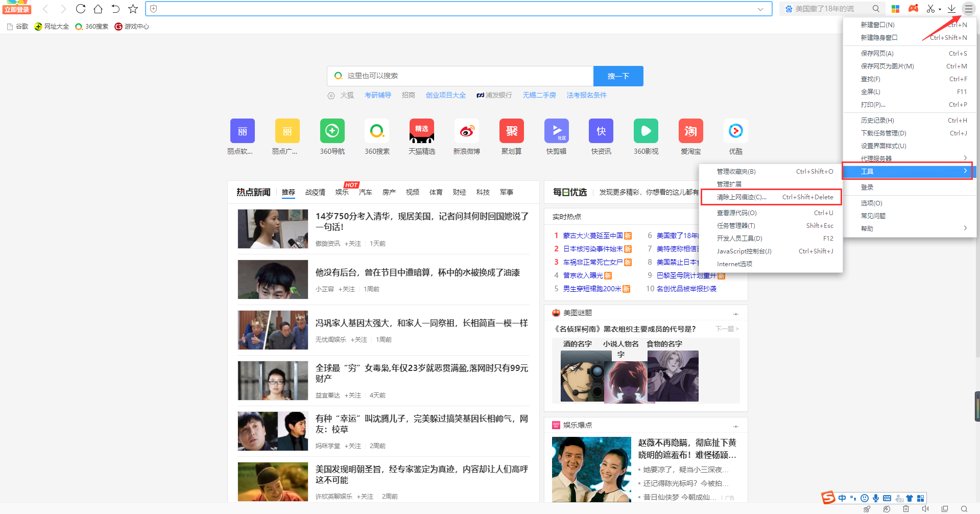This screenshot has height=514, width=980.
Task: Toggle the speaker mute icon in status bar
Action: pos(925,509)
